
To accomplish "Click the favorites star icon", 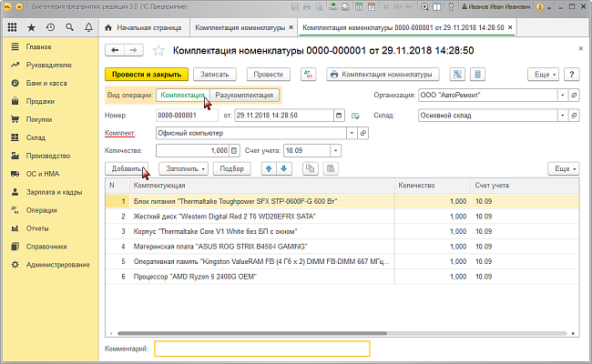I will (x=31, y=27).
